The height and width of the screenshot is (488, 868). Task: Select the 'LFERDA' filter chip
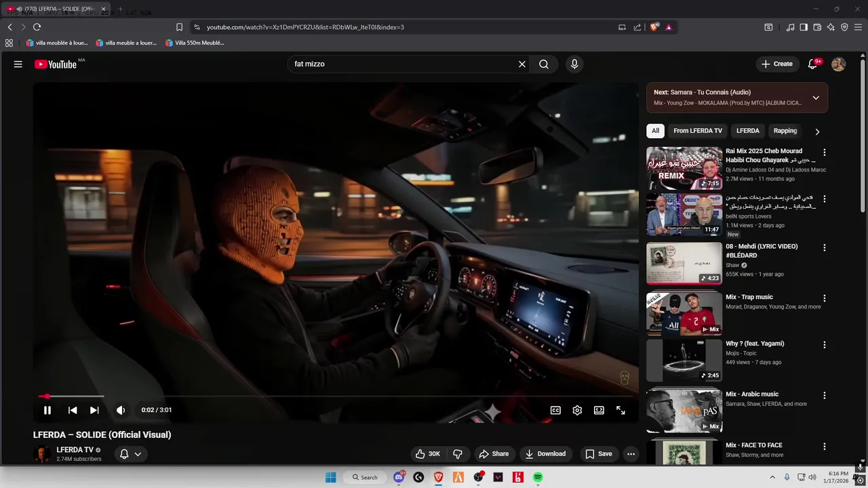point(748,131)
